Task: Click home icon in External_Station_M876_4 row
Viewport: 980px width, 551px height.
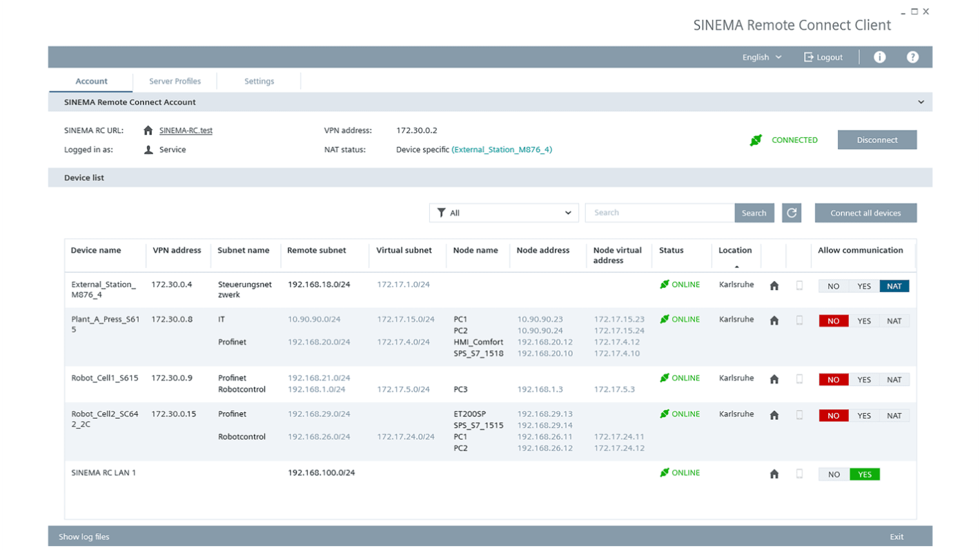Action: coord(774,286)
